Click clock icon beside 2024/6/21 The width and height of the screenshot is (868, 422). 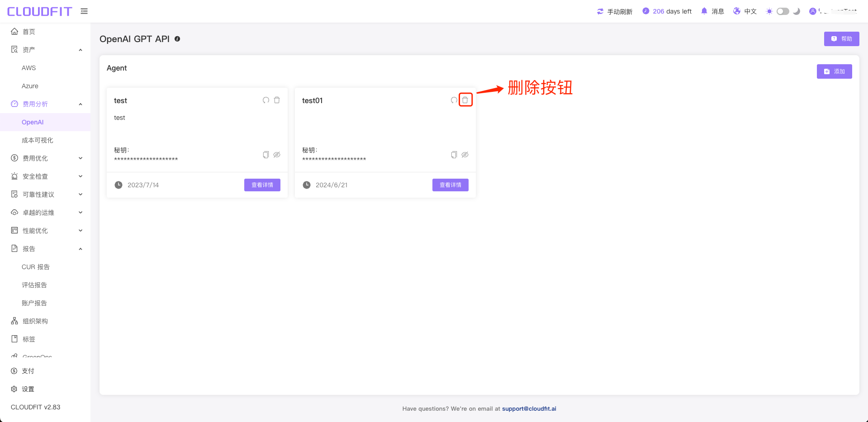(307, 185)
